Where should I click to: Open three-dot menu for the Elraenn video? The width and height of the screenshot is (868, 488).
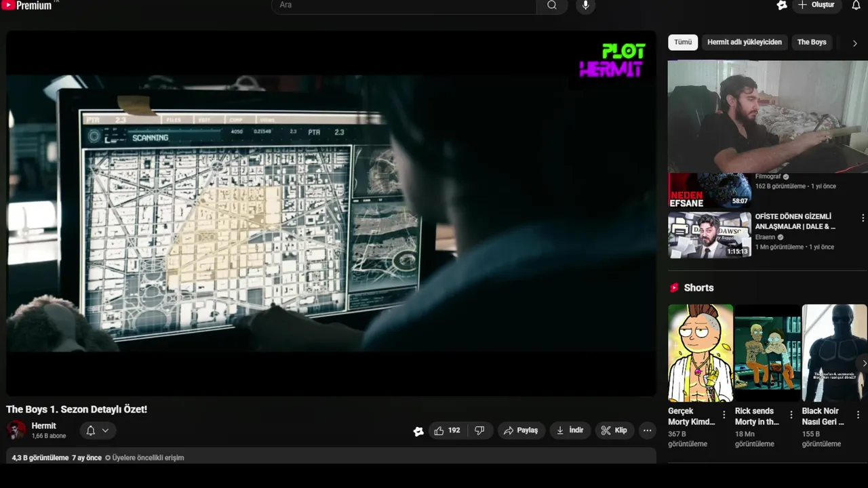coord(863,218)
